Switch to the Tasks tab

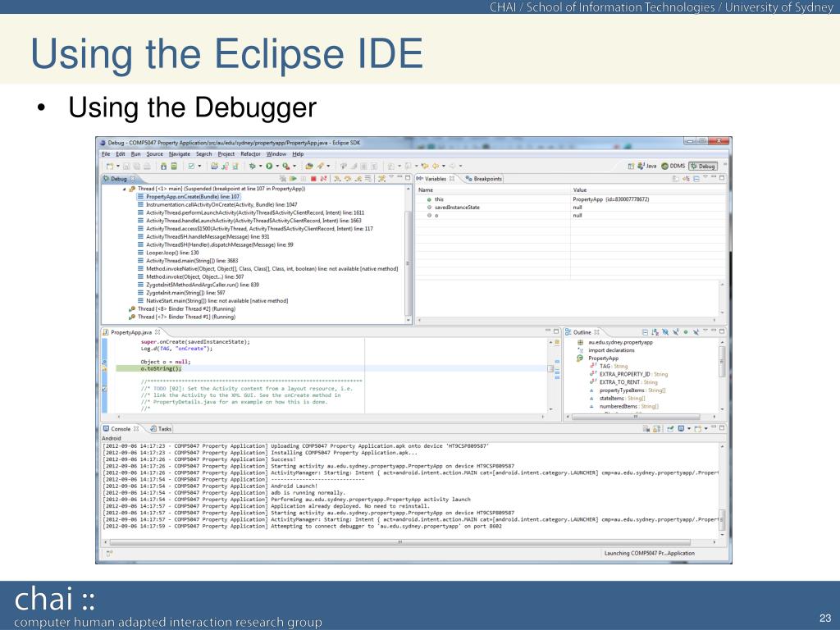162,428
